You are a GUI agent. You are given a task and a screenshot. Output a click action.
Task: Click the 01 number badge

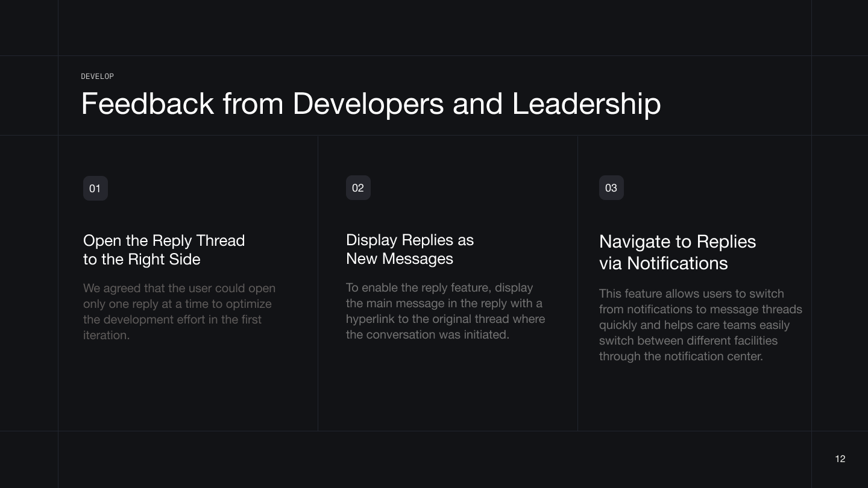click(x=95, y=189)
